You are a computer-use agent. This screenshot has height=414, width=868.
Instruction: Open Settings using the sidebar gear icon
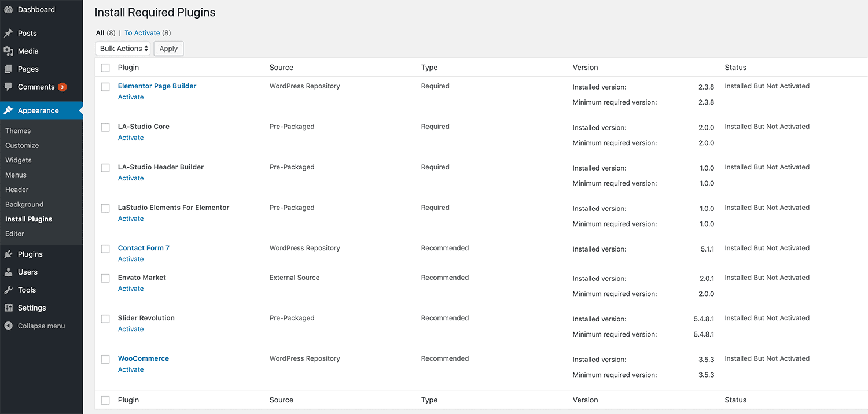8,308
